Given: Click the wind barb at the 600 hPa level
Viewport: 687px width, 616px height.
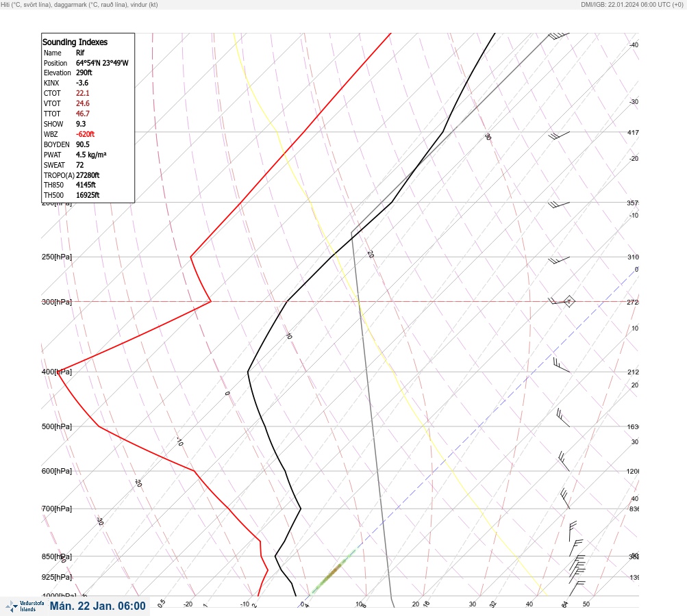Looking at the screenshot, I should 564,462.
